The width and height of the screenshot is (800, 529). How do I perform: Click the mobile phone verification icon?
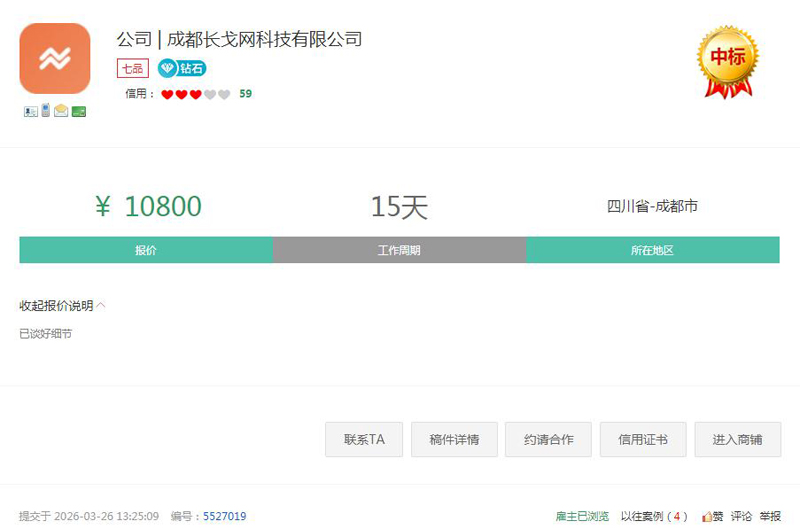(x=45, y=110)
